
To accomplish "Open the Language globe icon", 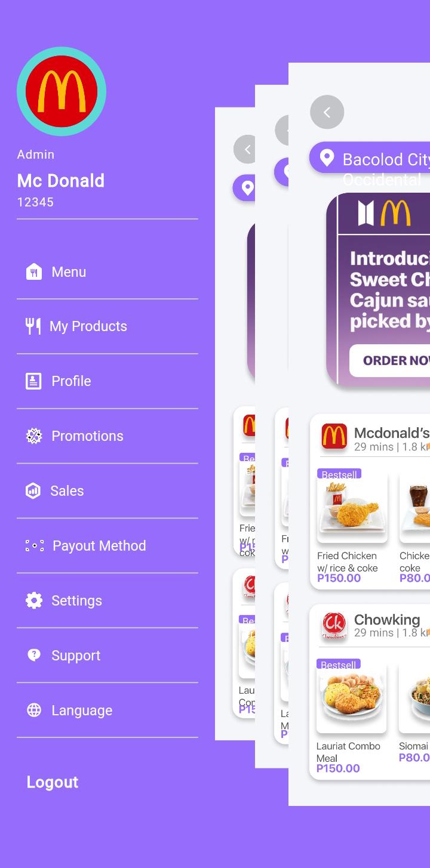I will coord(34,711).
